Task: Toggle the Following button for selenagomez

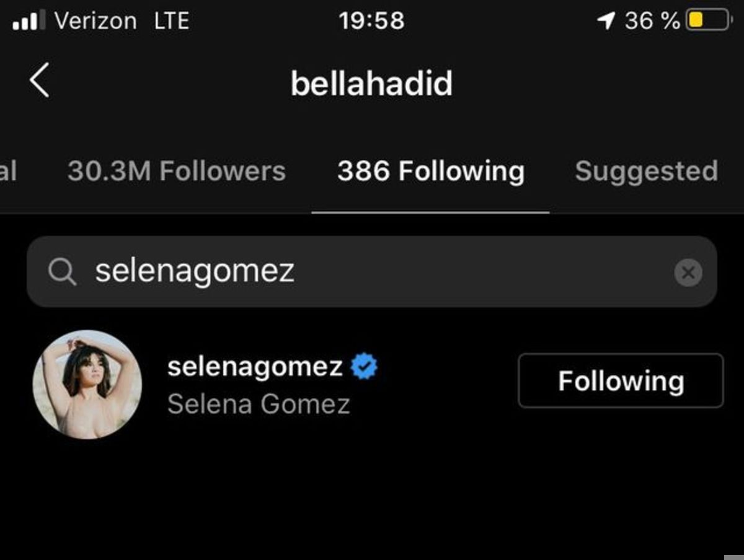Action: tap(621, 380)
